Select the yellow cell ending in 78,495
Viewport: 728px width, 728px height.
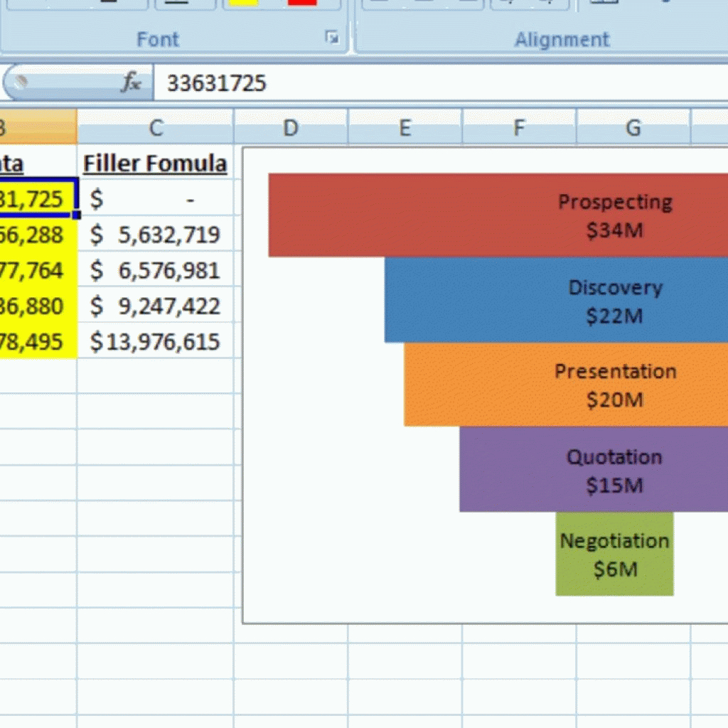[38, 342]
